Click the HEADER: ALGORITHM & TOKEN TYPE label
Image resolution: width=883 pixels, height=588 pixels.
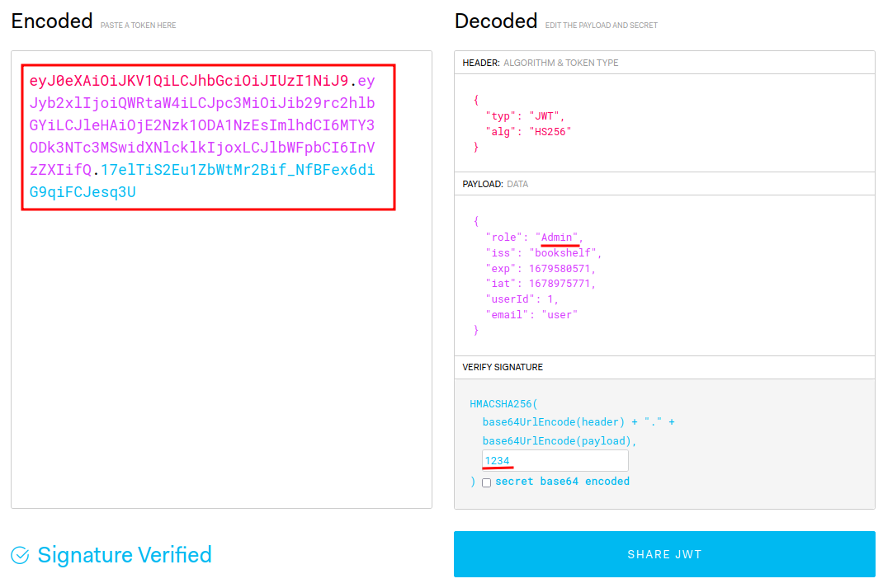pyautogui.click(x=540, y=63)
